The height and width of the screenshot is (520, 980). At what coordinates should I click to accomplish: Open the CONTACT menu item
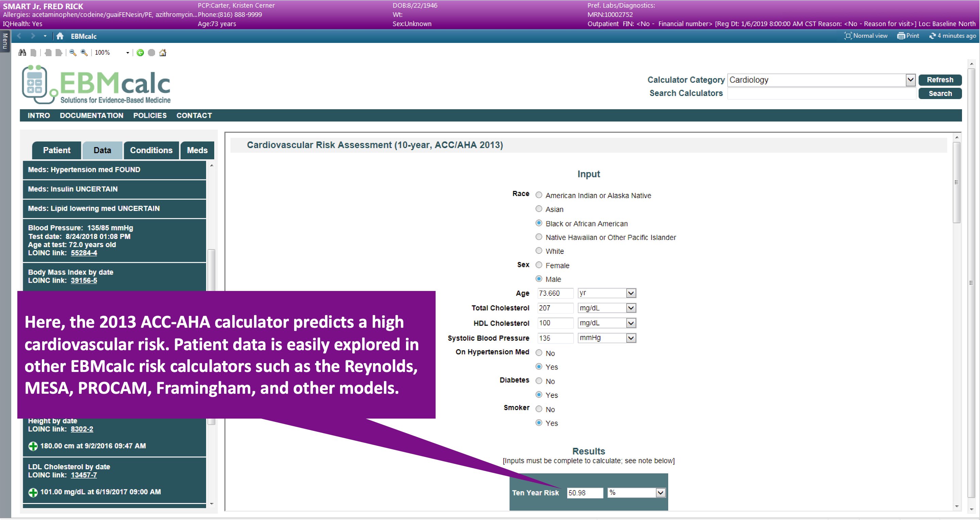(194, 115)
